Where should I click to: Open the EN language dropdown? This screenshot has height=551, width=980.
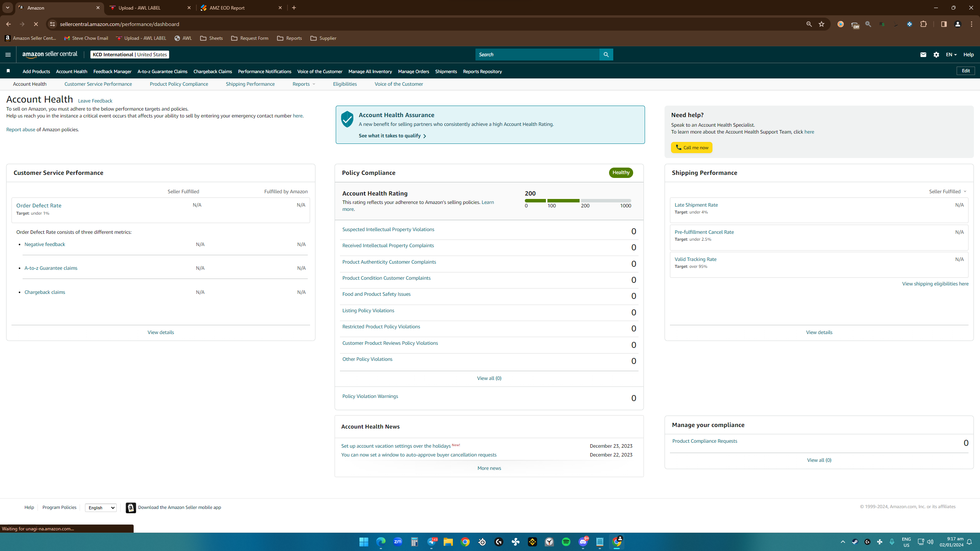[951, 55]
